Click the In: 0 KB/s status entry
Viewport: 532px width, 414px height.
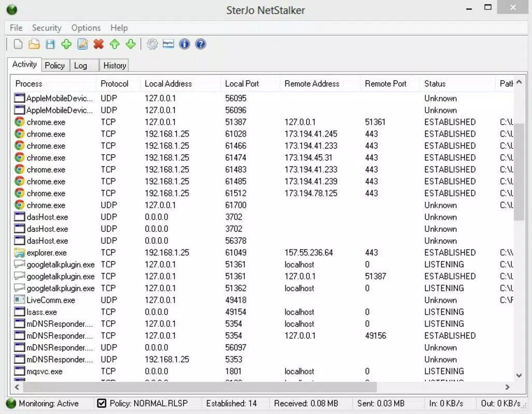(446, 404)
